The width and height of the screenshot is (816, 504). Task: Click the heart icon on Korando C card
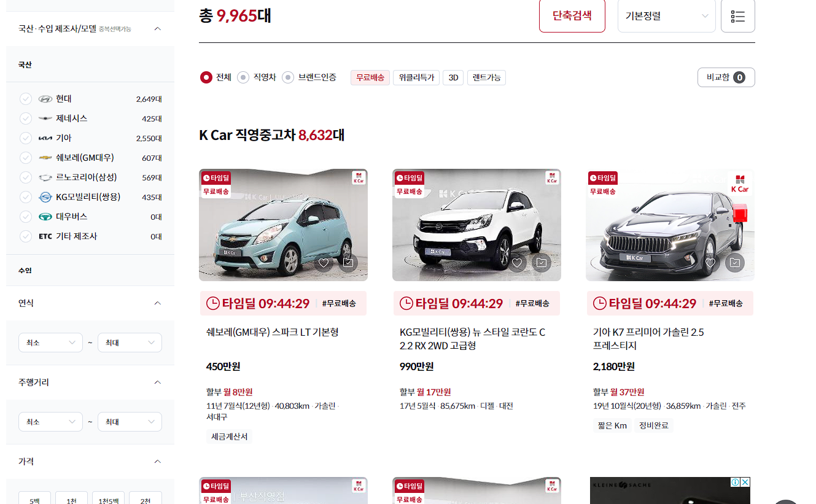517,262
